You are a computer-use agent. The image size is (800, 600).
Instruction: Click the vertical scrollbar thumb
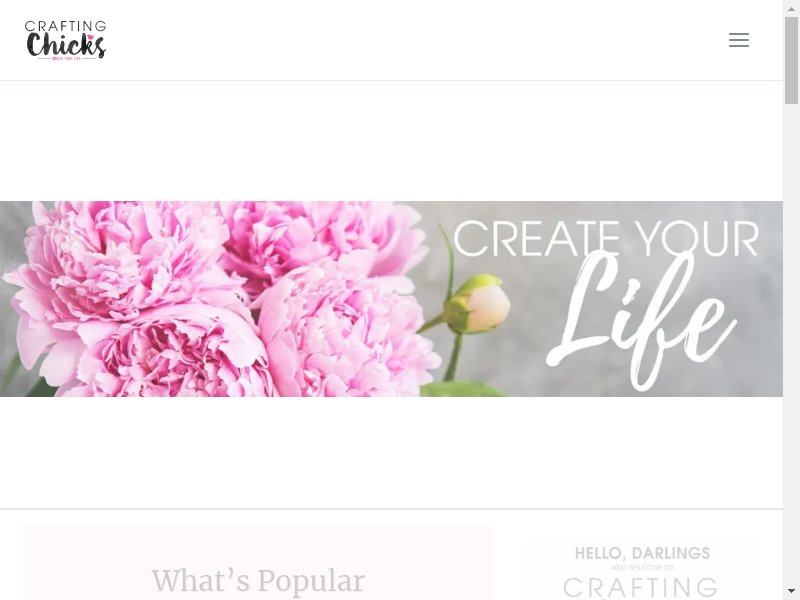(x=791, y=60)
